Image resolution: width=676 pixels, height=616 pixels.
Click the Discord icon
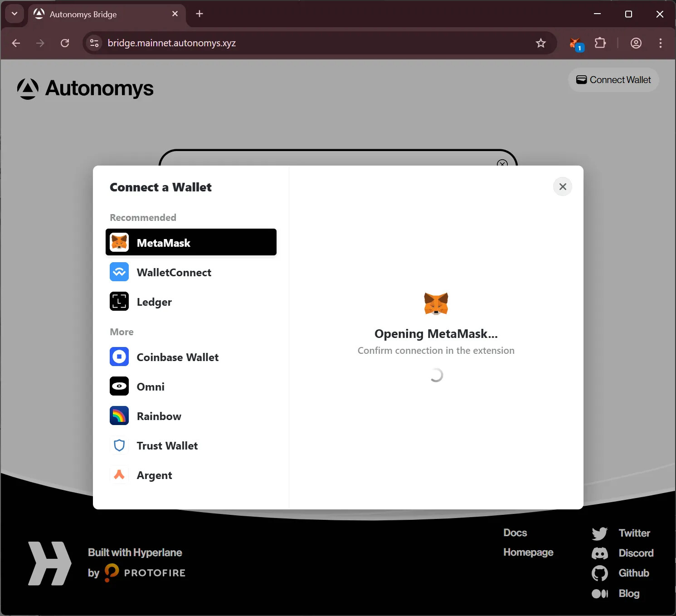coord(599,553)
